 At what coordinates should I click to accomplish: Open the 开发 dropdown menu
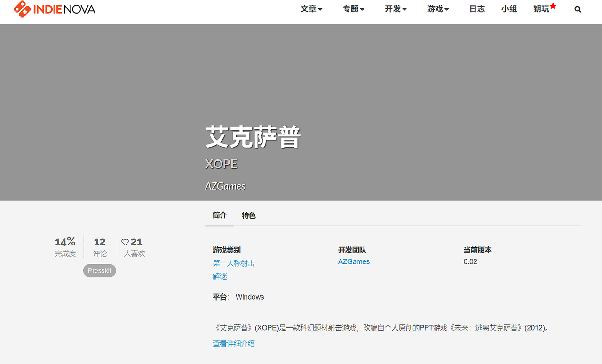[396, 9]
